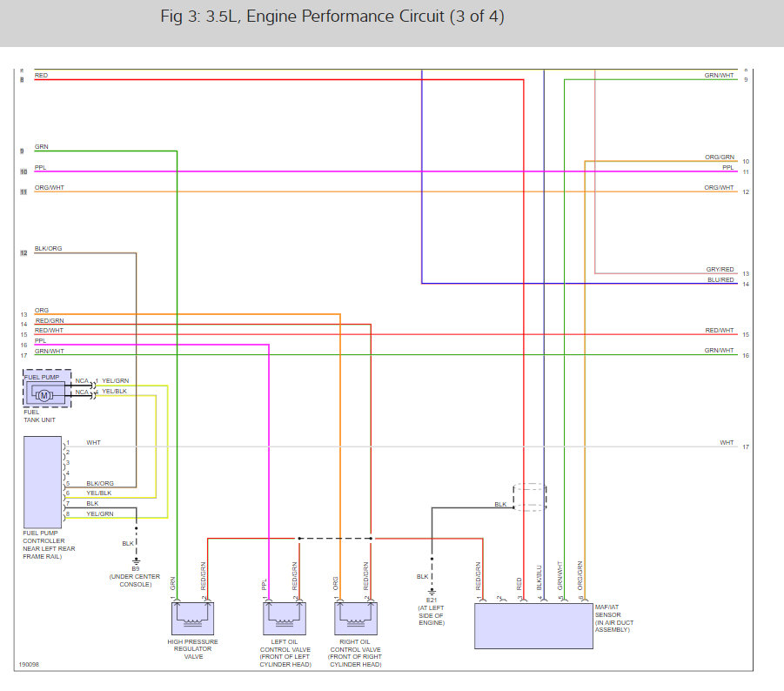Click the 'BLU/RED' label at right connector 14
Screen dimensions: 784x691
tap(720, 280)
